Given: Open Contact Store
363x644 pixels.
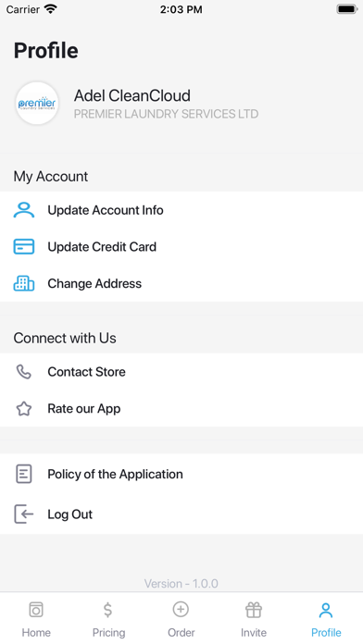Looking at the screenshot, I should pos(181,372).
